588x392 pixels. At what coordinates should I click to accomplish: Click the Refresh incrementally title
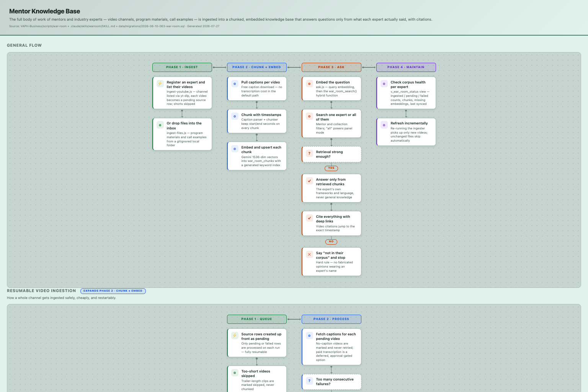coord(409,123)
